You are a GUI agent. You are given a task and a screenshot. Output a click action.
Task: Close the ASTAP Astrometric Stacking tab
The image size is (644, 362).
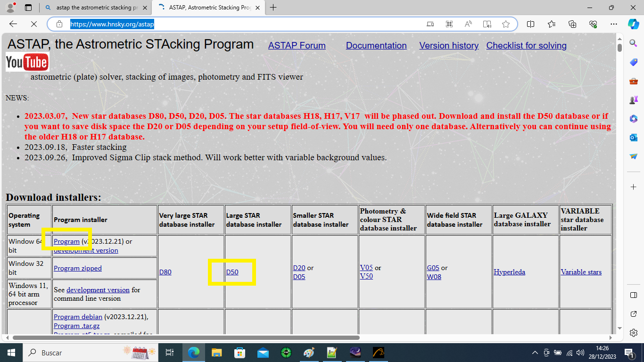pos(258,8)
